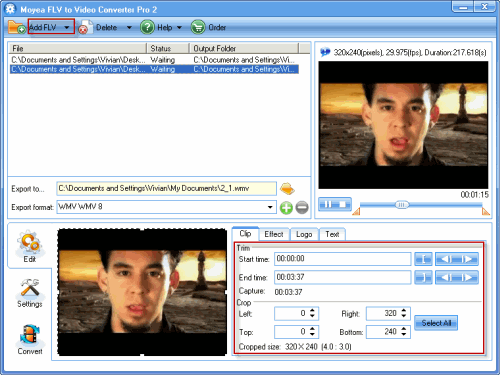Select the first file row in the list

point(154,60)
